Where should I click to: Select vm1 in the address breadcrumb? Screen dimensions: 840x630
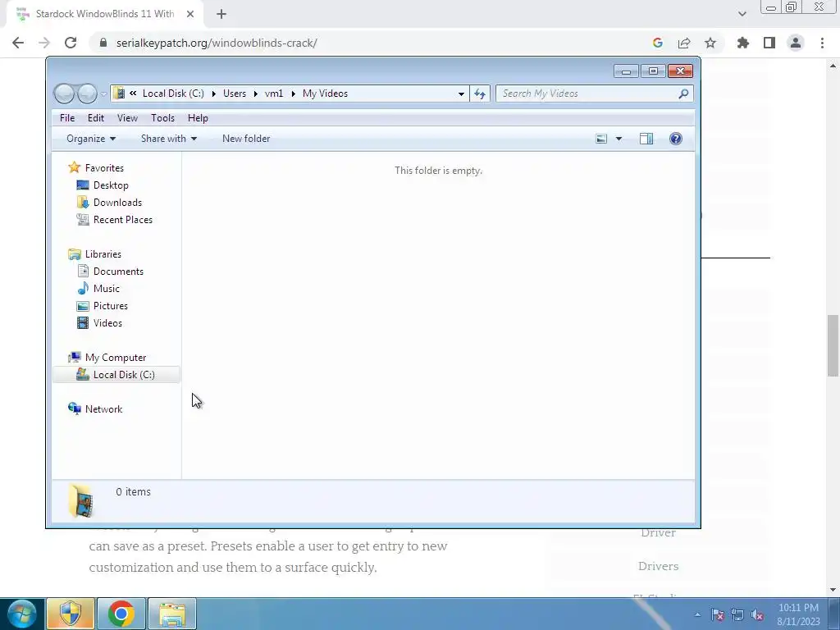coord(274,94)
